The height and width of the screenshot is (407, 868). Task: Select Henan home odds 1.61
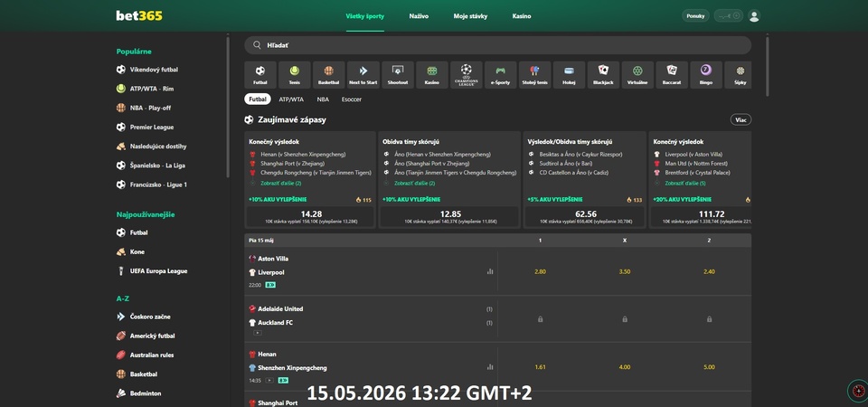click(x=541, y=367)
